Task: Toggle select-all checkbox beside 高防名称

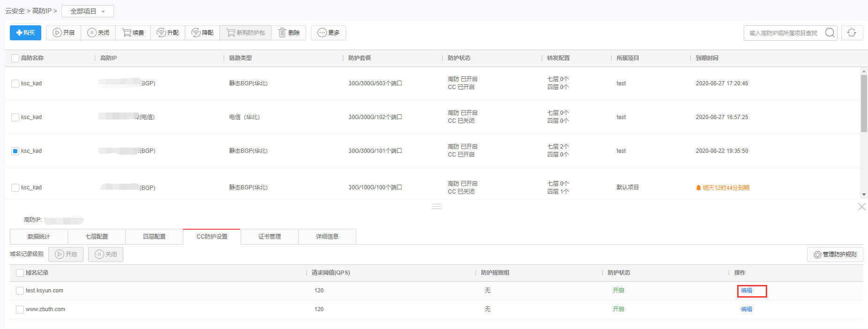Action: tap(15, 58)
